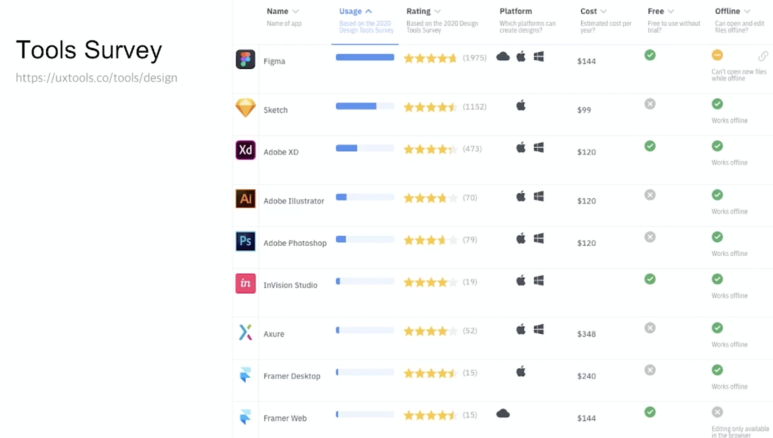Click the Adobe Photoshop Ps logo

coord(245,241)
